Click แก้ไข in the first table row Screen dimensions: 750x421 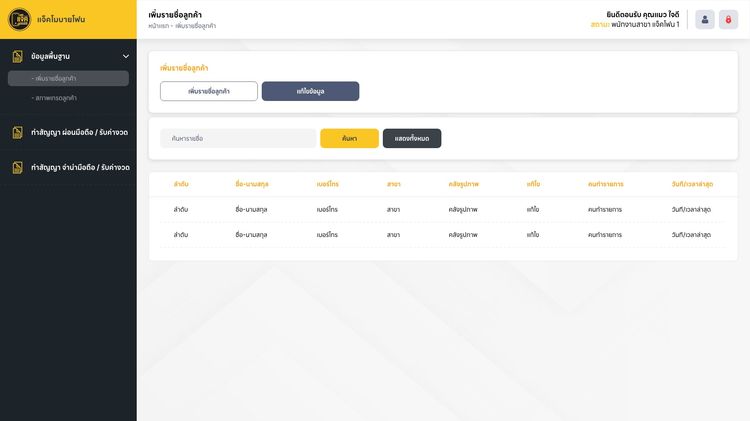533,209
